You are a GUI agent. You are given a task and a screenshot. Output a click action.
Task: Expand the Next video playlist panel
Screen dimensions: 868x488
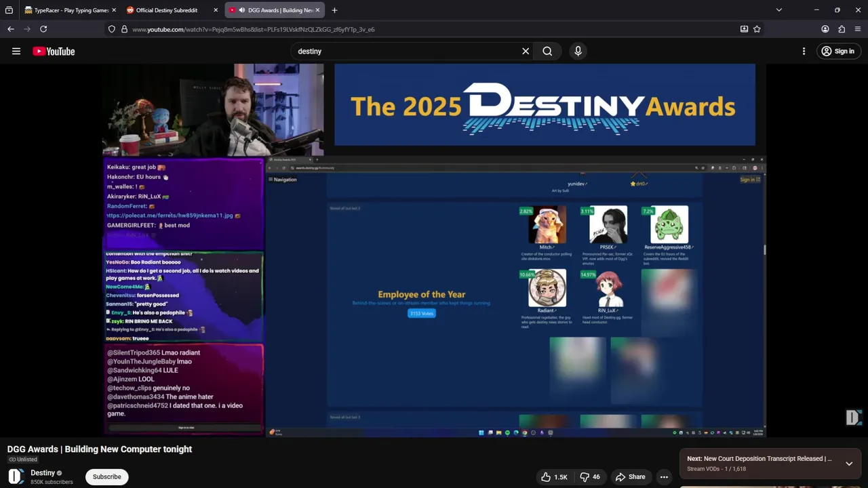[x=848, y=464]
